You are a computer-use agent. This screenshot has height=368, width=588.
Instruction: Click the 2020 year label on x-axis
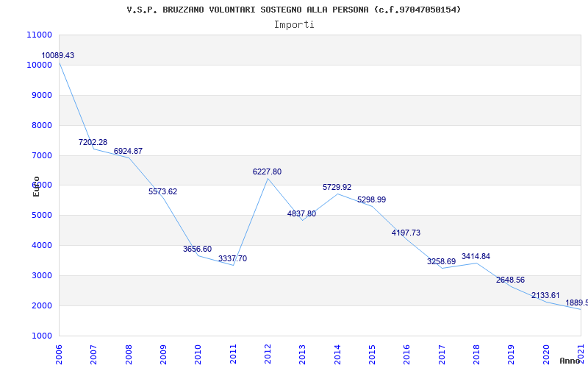click(546, 354)
